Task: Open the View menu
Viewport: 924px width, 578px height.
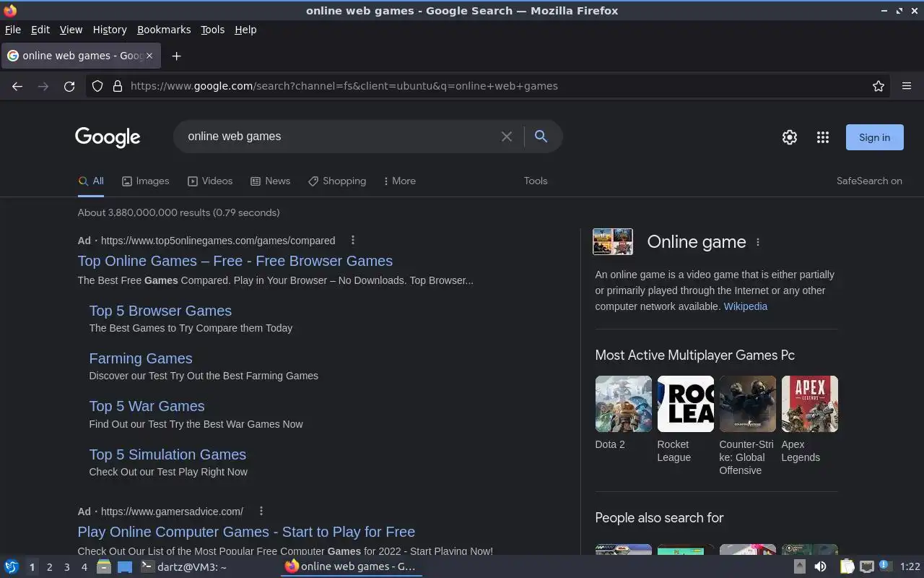Action: (71, 30)
